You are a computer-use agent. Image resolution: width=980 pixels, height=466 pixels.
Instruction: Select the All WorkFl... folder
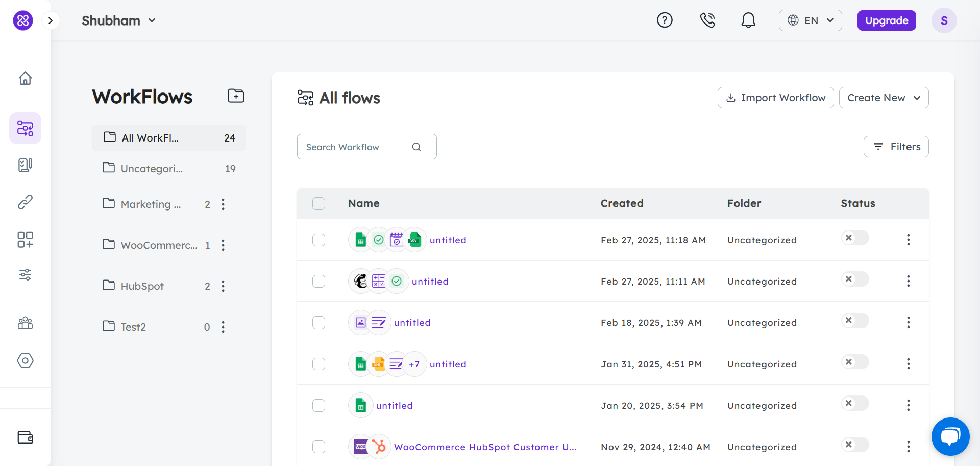(x=169, y=138)
